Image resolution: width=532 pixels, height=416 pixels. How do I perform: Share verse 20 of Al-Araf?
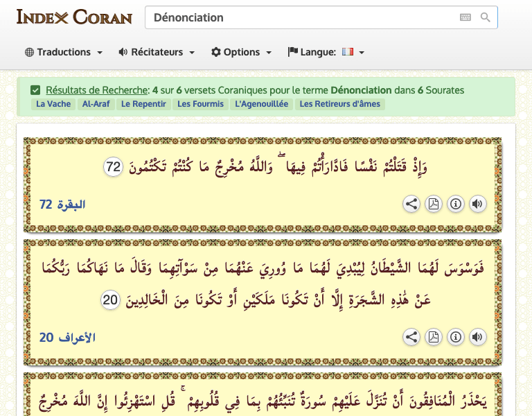pos(411,337)
